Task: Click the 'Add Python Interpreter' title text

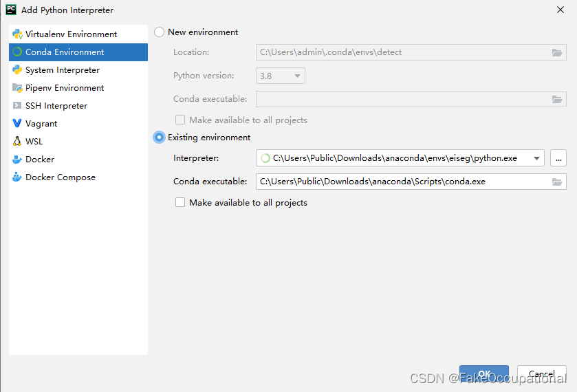Action: point(67,10)
